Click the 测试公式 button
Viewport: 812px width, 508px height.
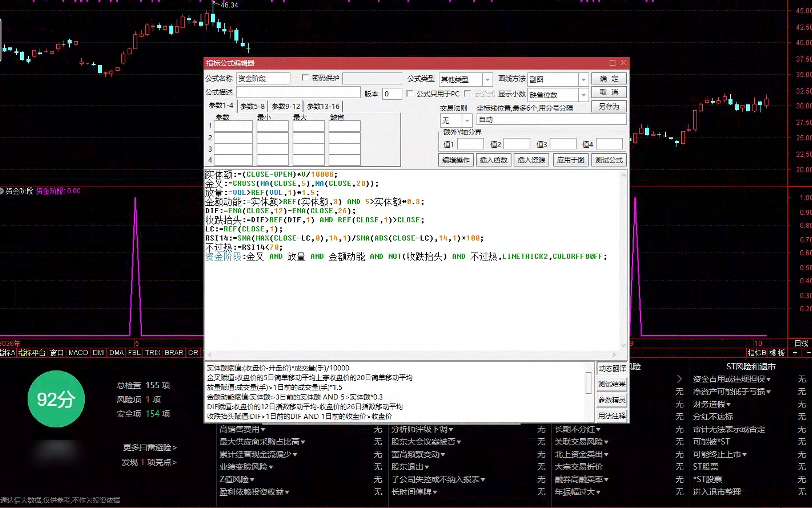tap(609, 160)
